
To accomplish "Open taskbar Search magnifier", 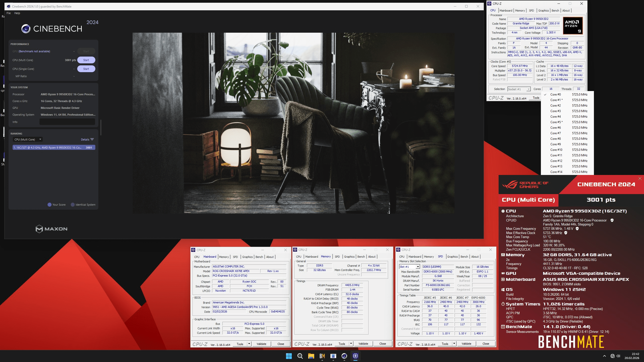I will click(x=300, y=356).
